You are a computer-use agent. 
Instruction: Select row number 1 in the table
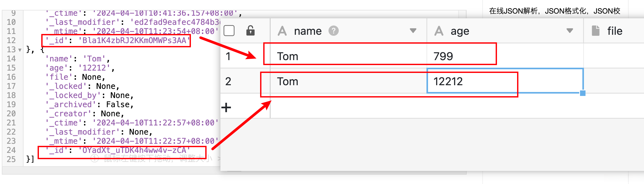tap(228, 56)
